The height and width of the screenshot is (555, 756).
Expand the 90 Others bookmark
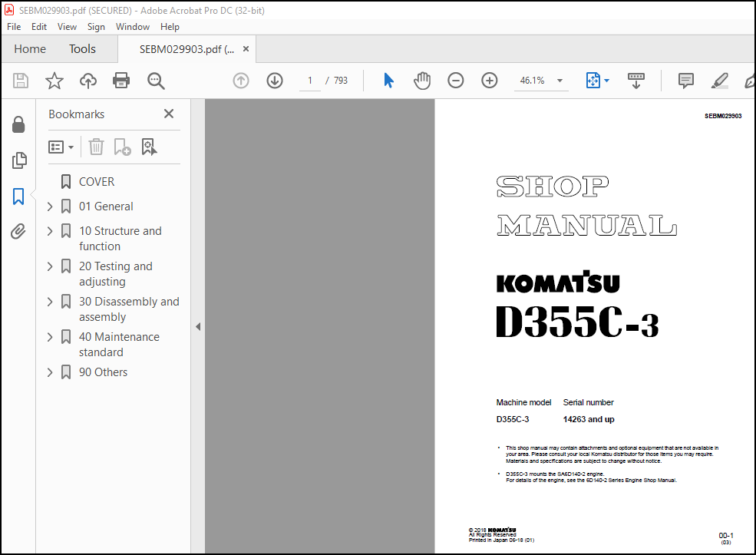50,372
